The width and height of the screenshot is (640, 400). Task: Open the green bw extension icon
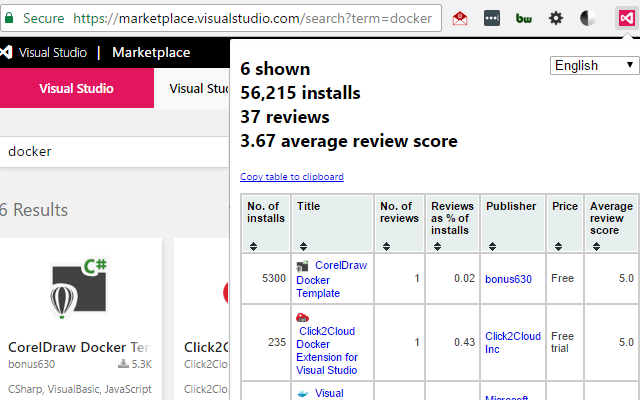coord(524,18)
